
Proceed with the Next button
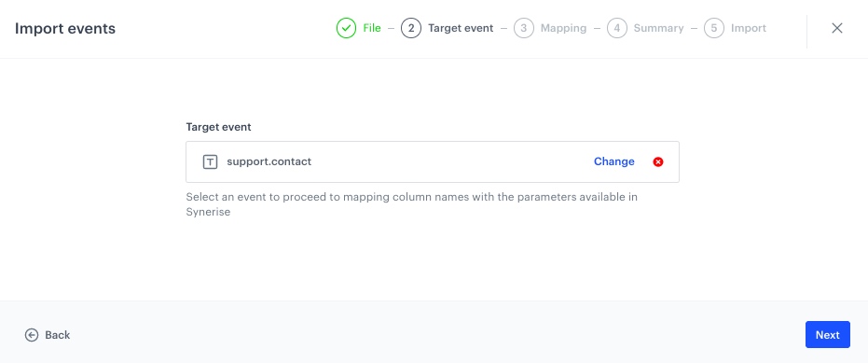coord(828,335)
